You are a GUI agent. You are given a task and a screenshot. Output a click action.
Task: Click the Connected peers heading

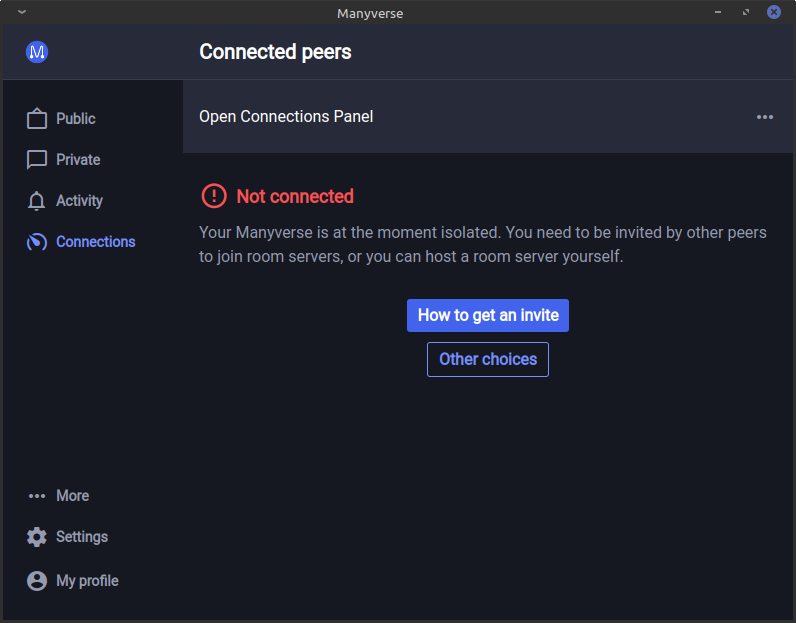tap(275, 52)
